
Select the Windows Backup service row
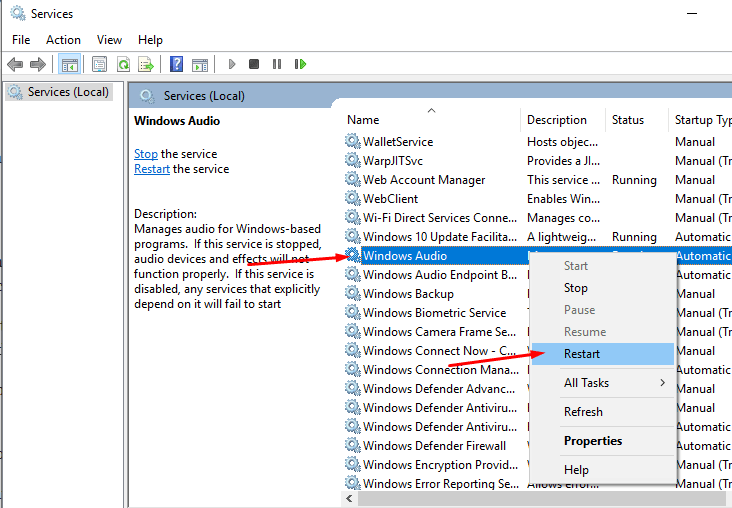click(408, 294)
